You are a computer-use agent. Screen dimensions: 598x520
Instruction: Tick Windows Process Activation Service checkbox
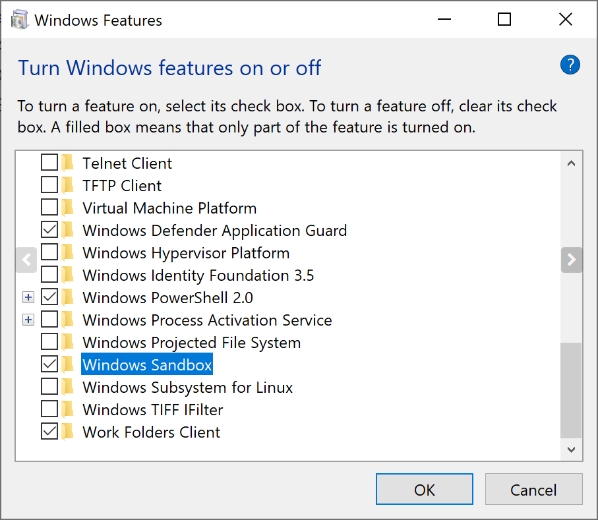point(49,319)
